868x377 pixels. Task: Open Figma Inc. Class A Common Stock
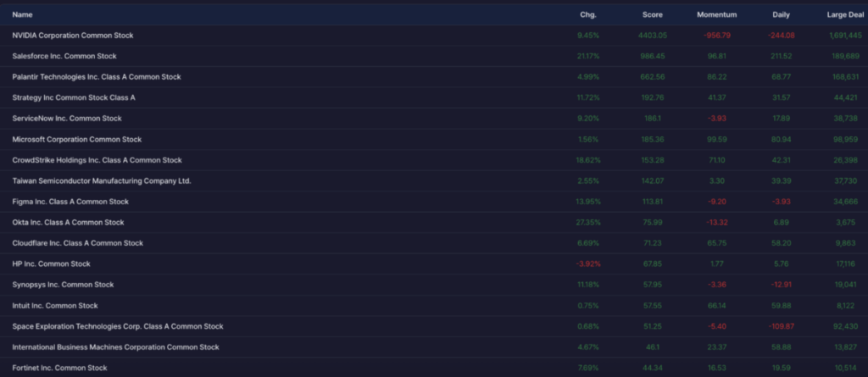tap(434, 202)
